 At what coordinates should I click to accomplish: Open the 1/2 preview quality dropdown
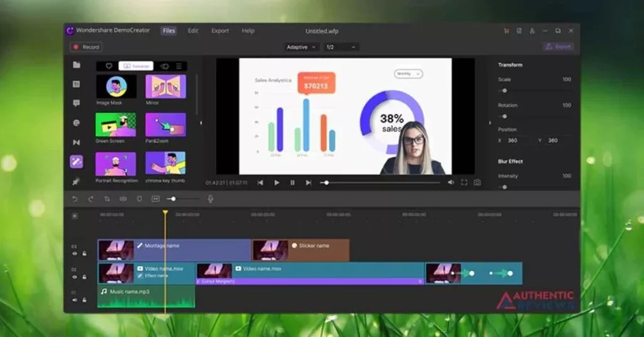coord(340,47)
